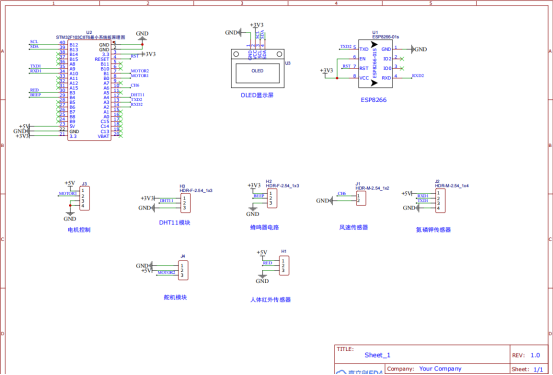This screenshot has height=375, width=553.
Task: Select the sensor caption below header J2
Action: (x=433, y=230)
